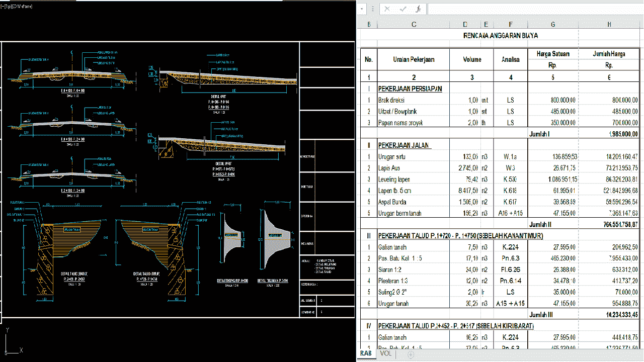Select the 'DETAIL TALUD TIMUR' label in AutoCAD drawing

[x=147, y=274]
